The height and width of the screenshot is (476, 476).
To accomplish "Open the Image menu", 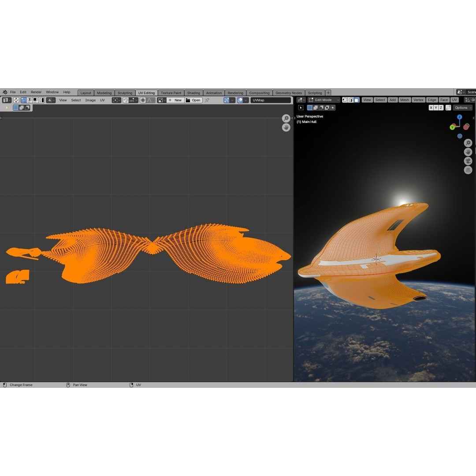I will tap(90, 100).
